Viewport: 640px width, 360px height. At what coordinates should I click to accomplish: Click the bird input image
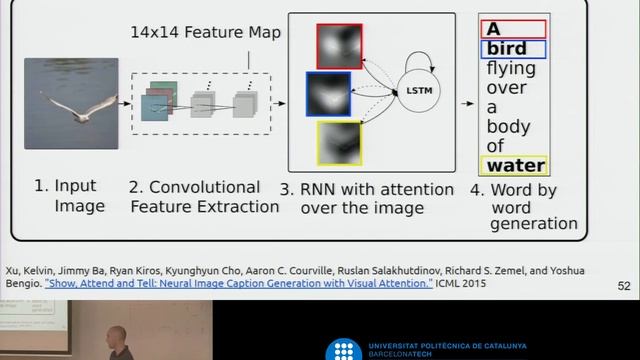point(71,104)
